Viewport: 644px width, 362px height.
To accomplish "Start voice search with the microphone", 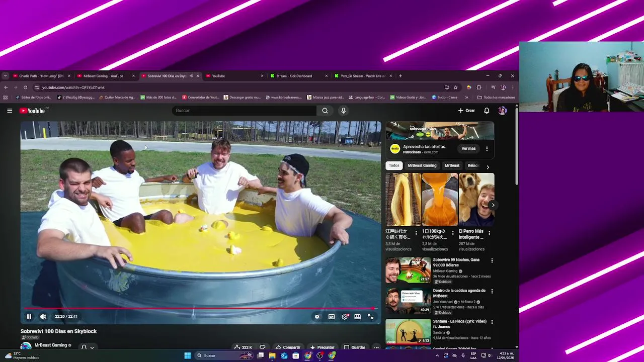I will [x=343, y=111].
